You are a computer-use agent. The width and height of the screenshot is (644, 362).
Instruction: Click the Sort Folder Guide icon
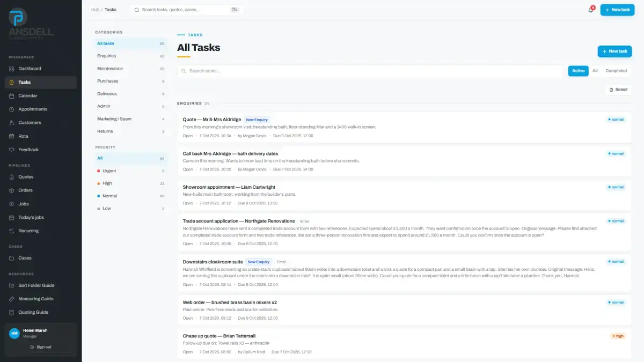[12, 285]
